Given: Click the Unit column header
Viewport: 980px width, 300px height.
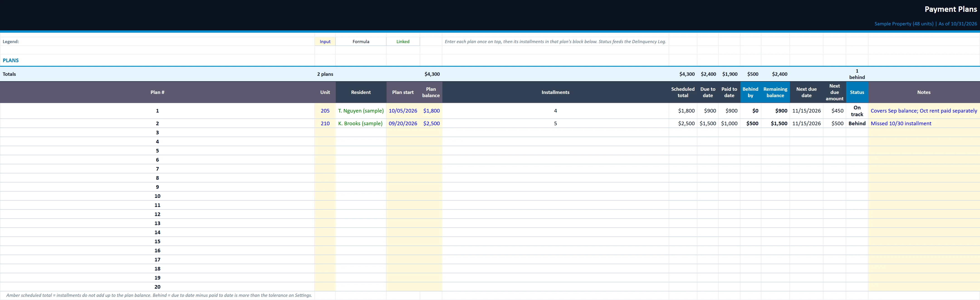Looking at the screenshot, I should (325, 92).
